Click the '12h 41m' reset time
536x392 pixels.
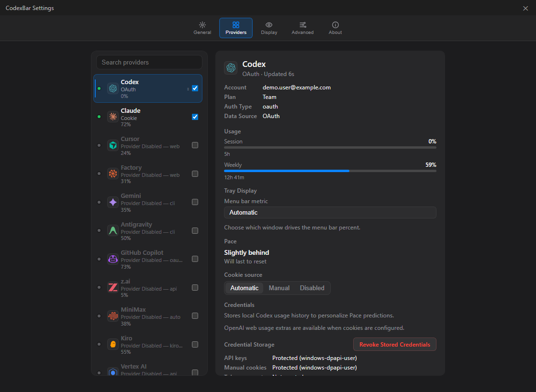coord(234,177)
